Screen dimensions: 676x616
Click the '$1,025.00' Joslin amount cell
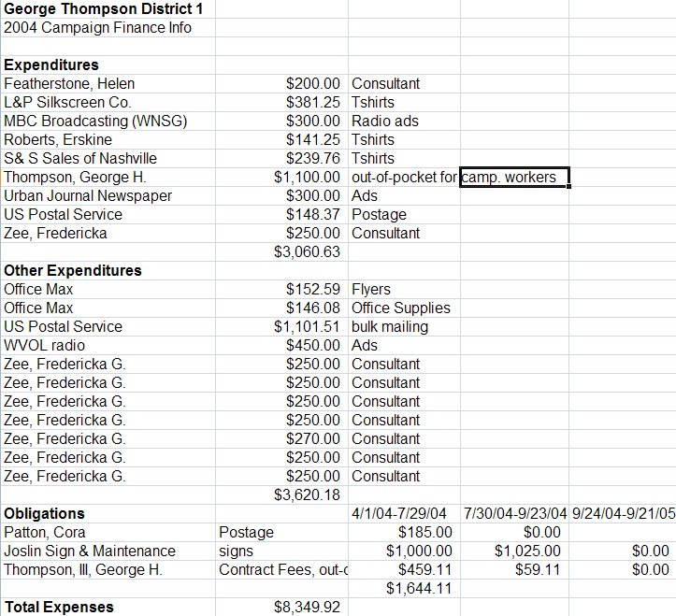515,551
